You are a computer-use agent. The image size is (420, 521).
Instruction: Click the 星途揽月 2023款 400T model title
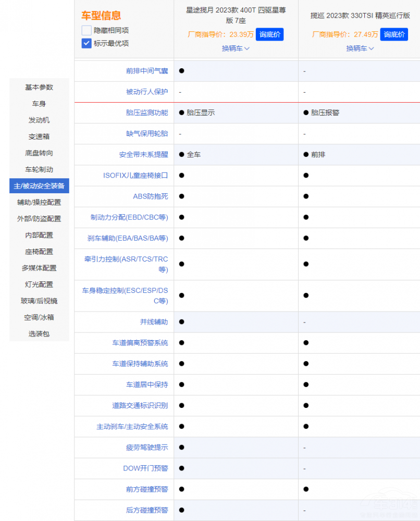tap(236, 15)
